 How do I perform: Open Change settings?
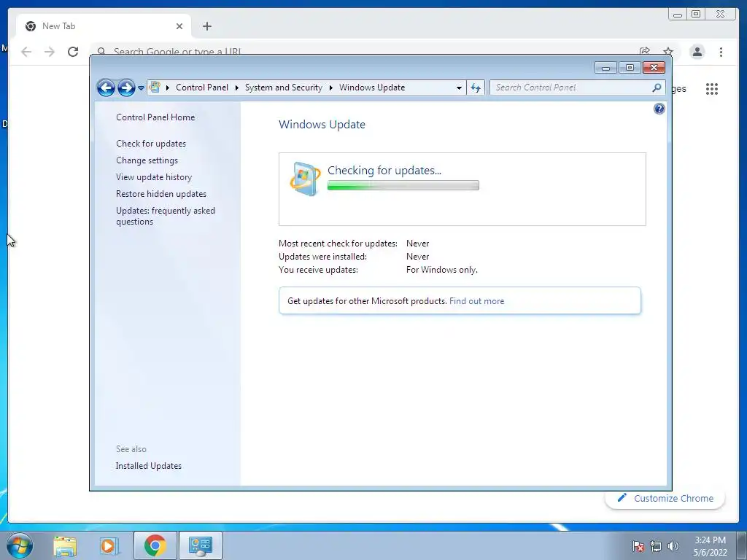[147, 160]
